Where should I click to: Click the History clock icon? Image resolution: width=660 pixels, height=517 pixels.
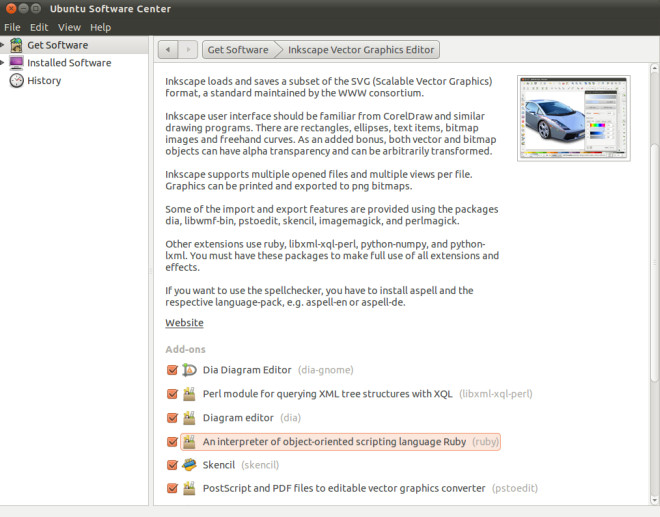(x=16, y=80)
